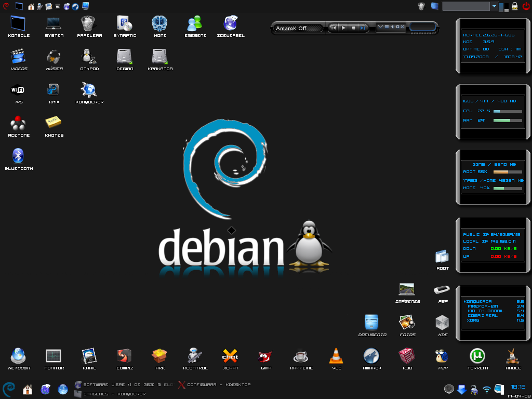
Task: Launch Compiz icon
Action: click(x=124, y=356)
